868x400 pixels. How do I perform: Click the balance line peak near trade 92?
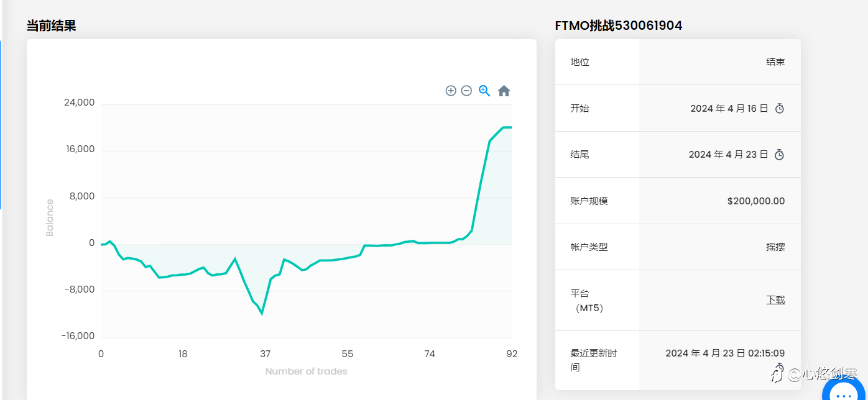pyautogui.click(x=507, y=127)
